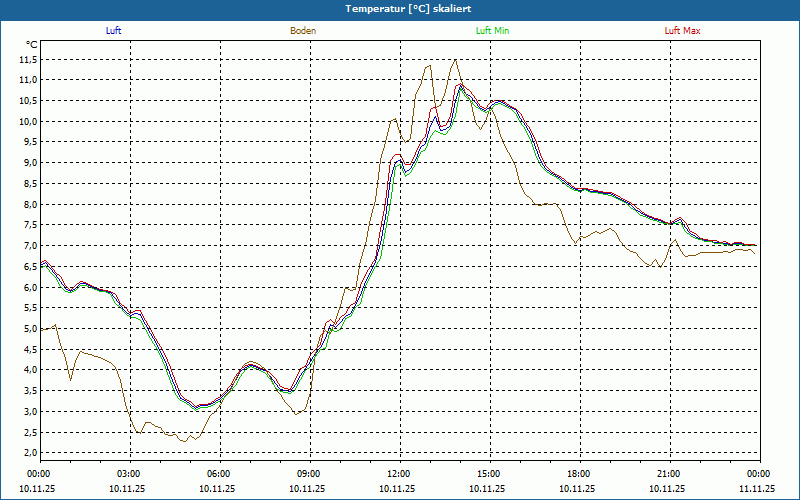
Task: Click the 15:00 time label on the x-axis
Action: 488,474
